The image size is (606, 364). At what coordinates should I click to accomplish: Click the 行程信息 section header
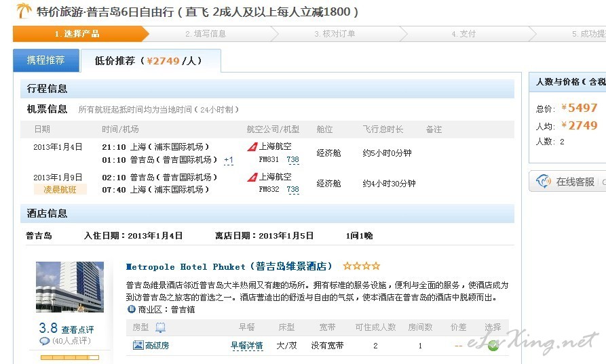tap(267, 89)
